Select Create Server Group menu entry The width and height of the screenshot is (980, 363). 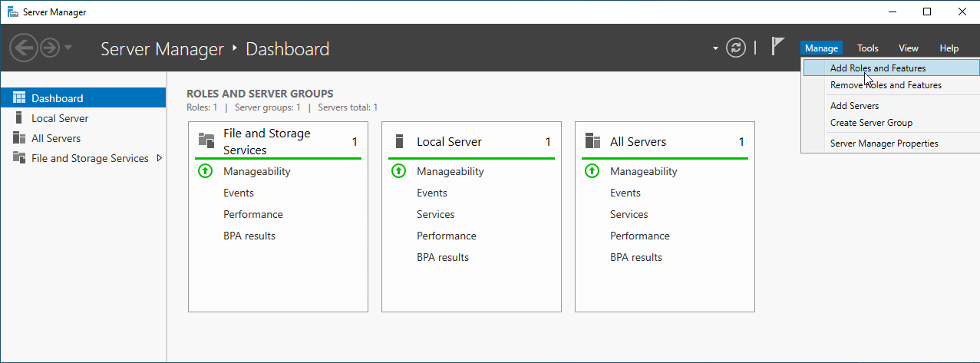(x=891, y=123)
